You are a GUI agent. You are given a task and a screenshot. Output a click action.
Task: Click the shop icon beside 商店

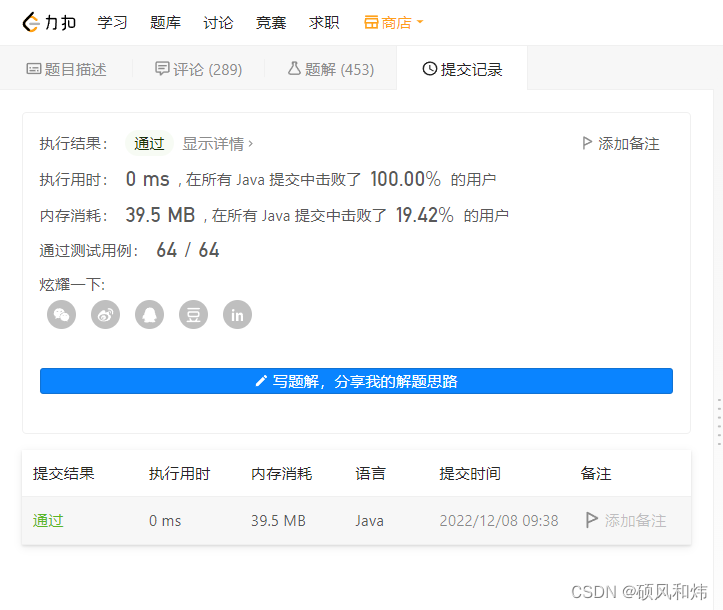[x=371, y=22]
